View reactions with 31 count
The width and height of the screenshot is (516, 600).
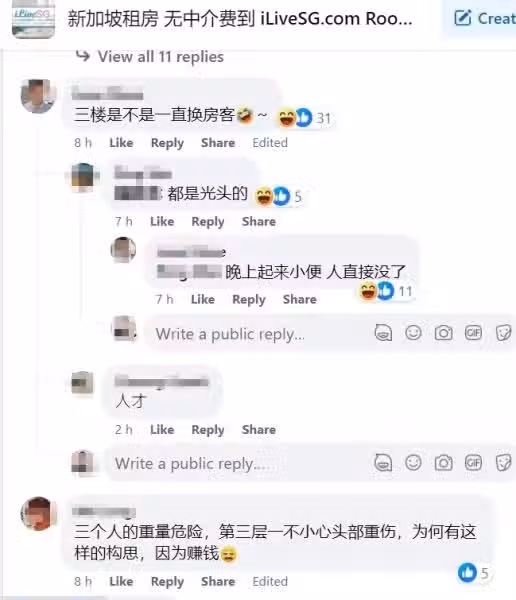coord(305,118)
